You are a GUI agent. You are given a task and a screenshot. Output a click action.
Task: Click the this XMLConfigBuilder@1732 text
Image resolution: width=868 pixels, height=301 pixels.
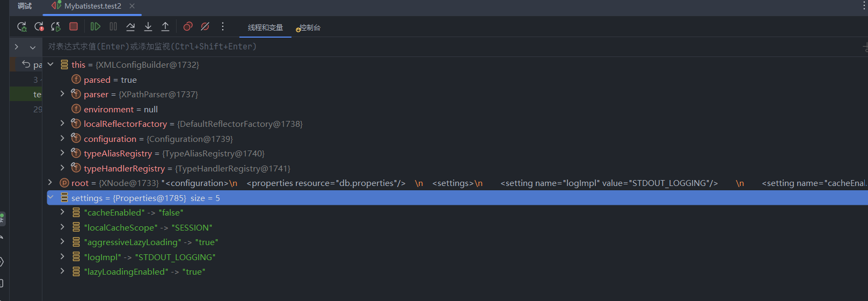[135, 64]
